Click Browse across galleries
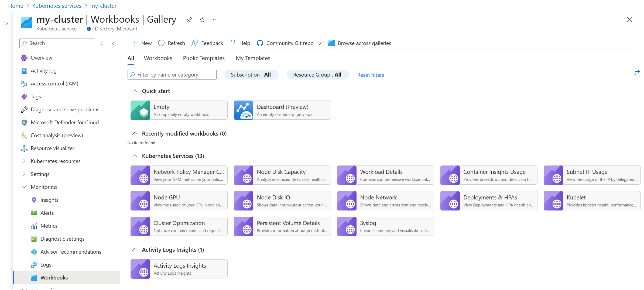Viewport: 644px width, 290px height. click(359, 43)
